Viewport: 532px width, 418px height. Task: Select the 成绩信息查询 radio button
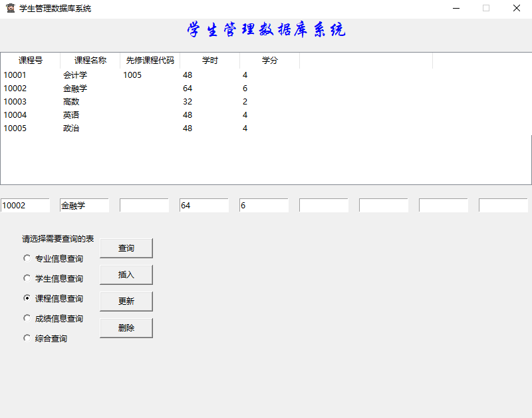[x=27, y=318]
